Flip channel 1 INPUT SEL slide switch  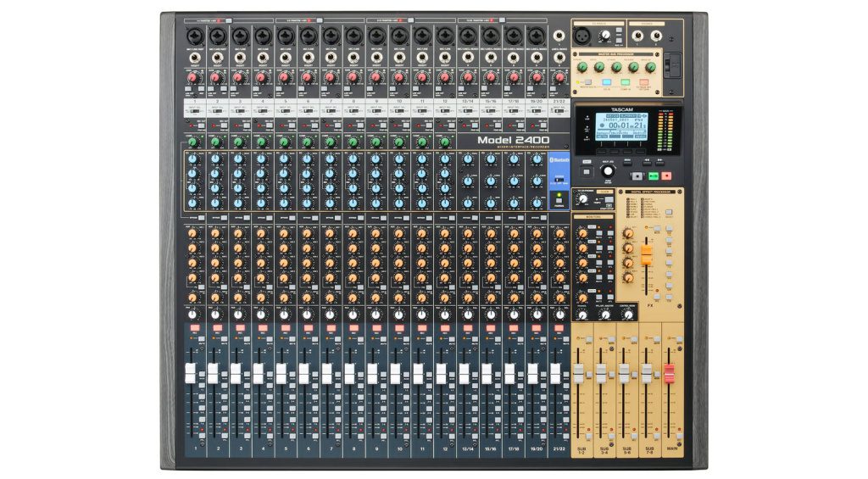(194, 111)
